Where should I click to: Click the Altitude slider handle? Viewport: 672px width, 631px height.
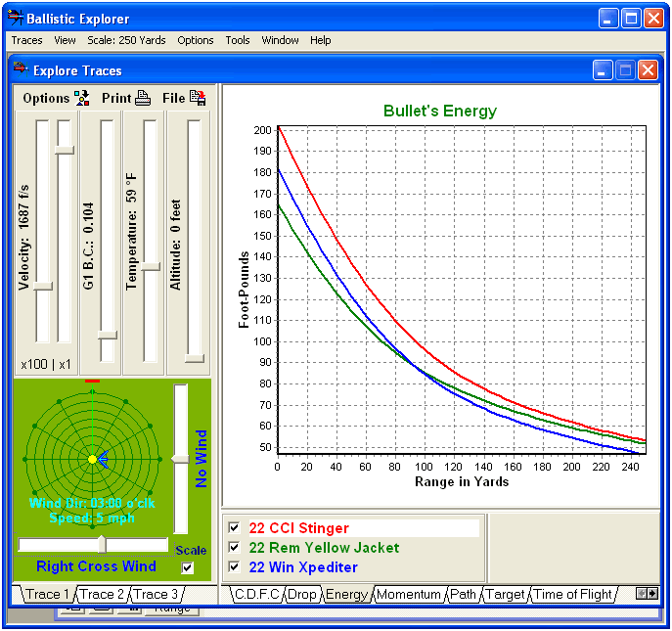[x=194, y=358]
